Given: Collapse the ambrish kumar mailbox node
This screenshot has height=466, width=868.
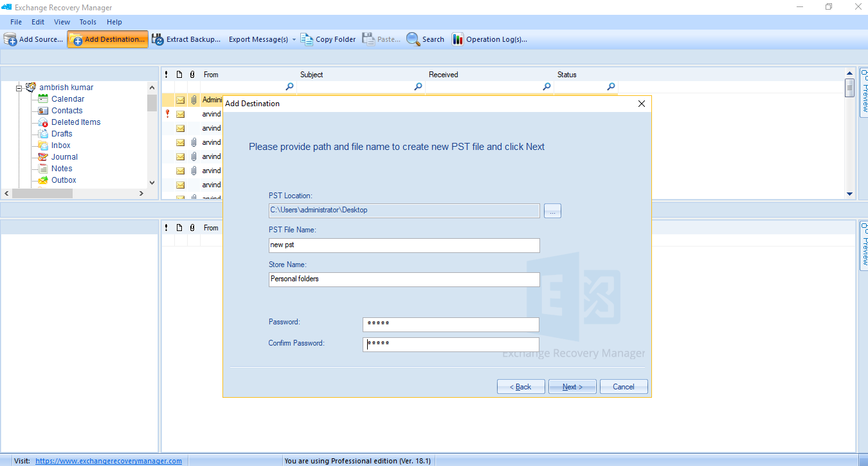Looking at the screenshot, I should click(x=19, y=88).
